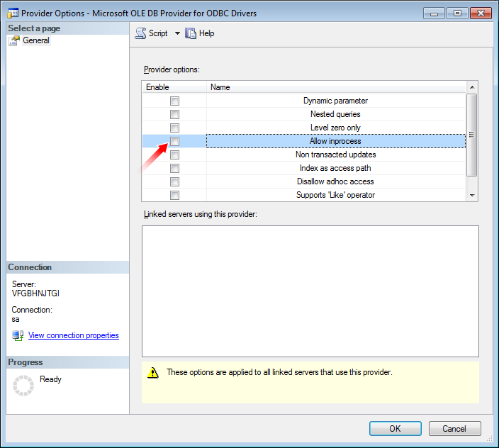
Task: Select the 'Nested queries' row name
Action: (x=336, y=114)
